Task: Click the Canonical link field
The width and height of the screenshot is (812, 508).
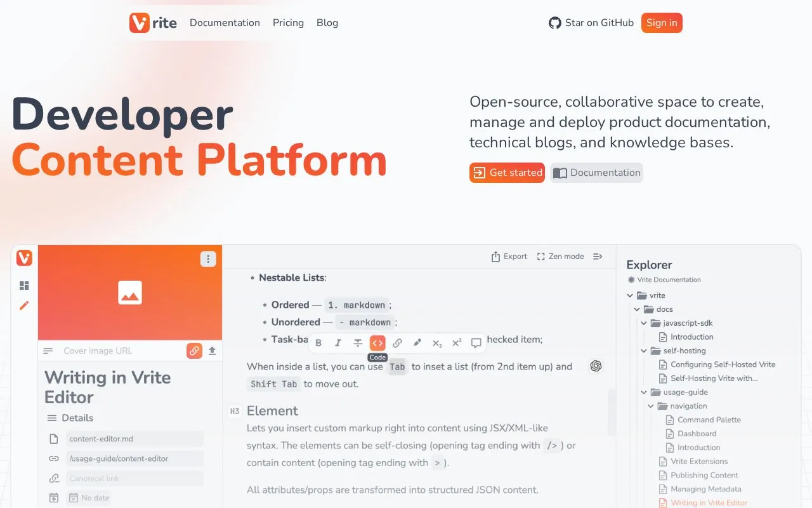Action: (x=134, y=478)
